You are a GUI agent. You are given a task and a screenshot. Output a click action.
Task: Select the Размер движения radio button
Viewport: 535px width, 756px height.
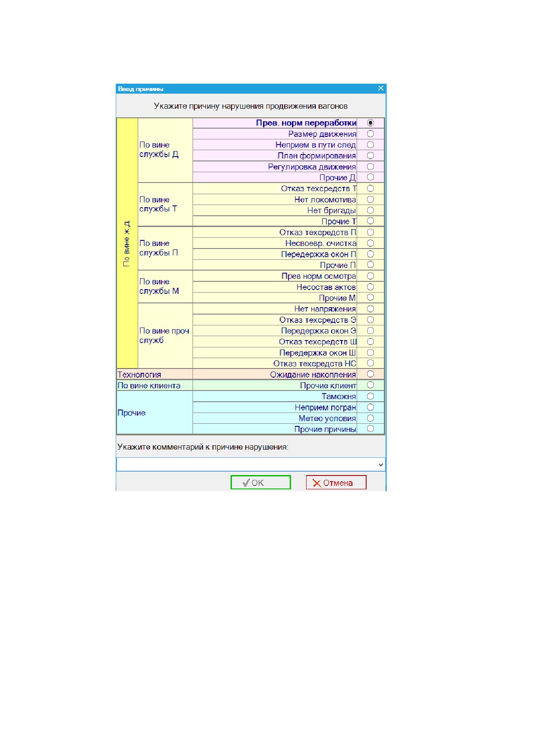[370, 134]
